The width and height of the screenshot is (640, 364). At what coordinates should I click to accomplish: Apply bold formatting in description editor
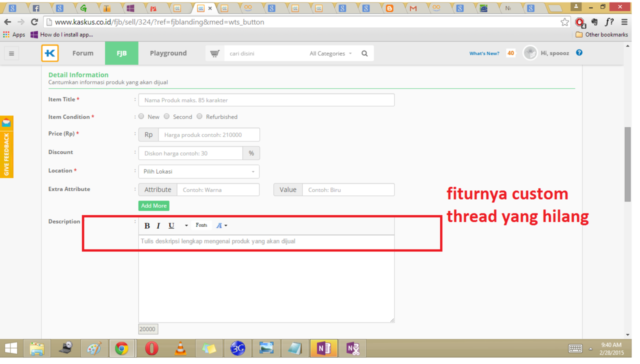coord(147,226)
